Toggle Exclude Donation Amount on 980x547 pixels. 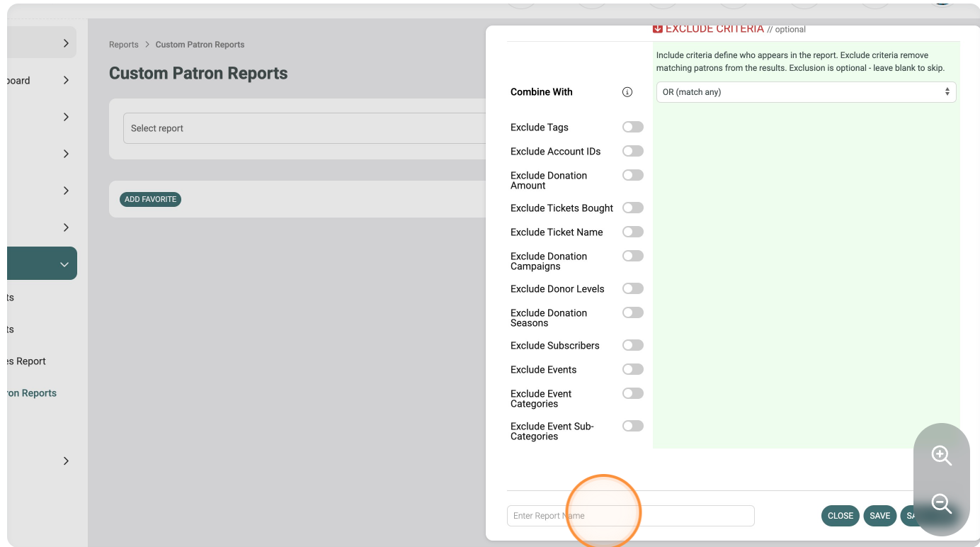click(x=633, y=176)
